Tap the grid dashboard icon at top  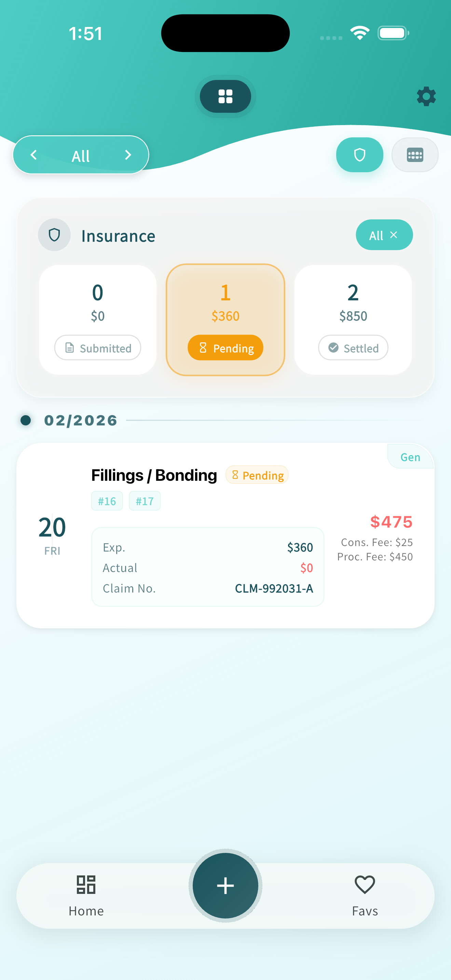tap(225, 96)
